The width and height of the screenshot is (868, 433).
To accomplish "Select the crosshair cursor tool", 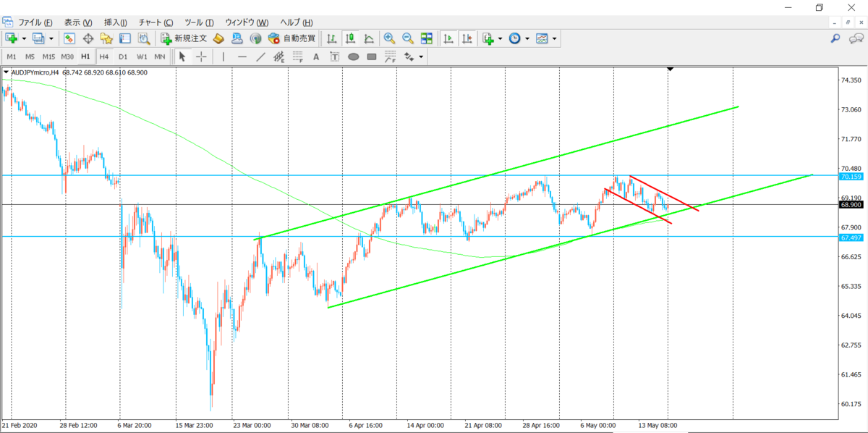I will pyautogui.click(x=200, y=56).
